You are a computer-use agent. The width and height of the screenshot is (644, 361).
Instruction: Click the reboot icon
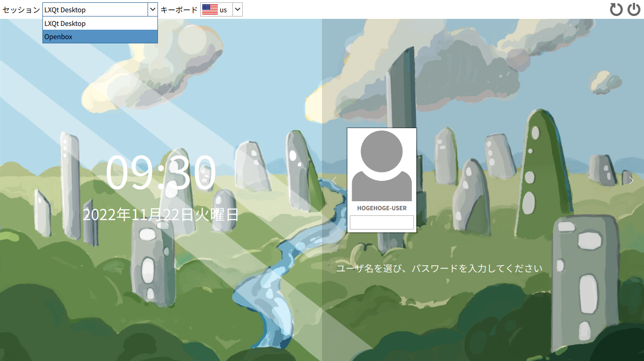tap(616, 9)
